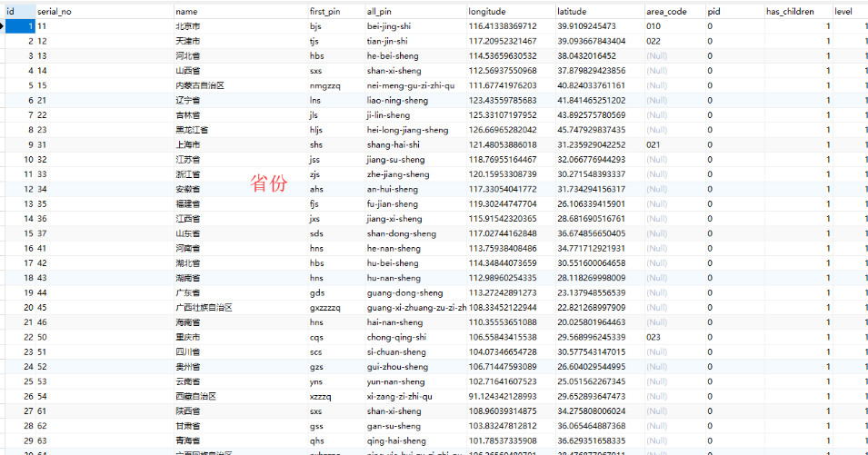Click the current-row arrow indicator beside row 1

tap(4, 26)
